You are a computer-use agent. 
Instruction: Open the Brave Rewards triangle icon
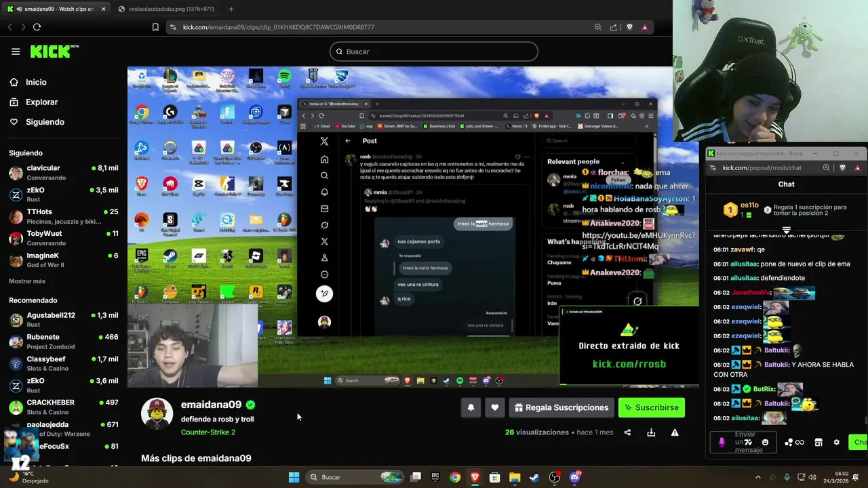pyautogui.click(x=644, y=27)
